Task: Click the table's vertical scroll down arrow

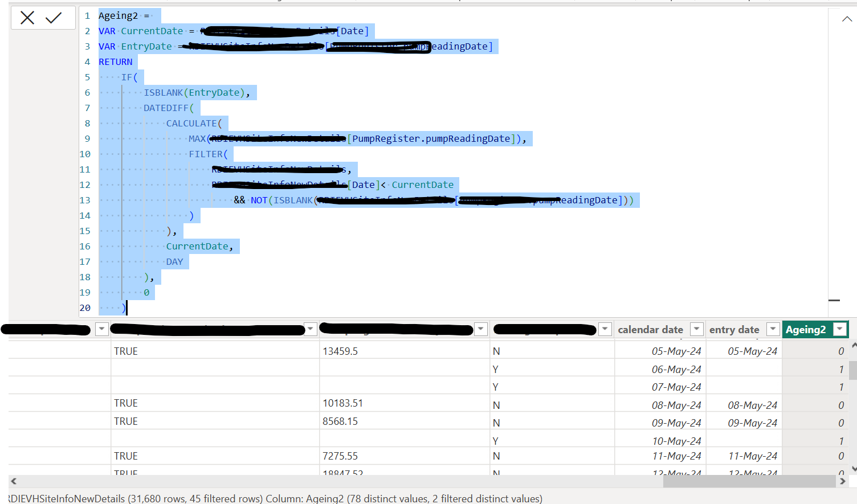Action: [x=853, y=469]
